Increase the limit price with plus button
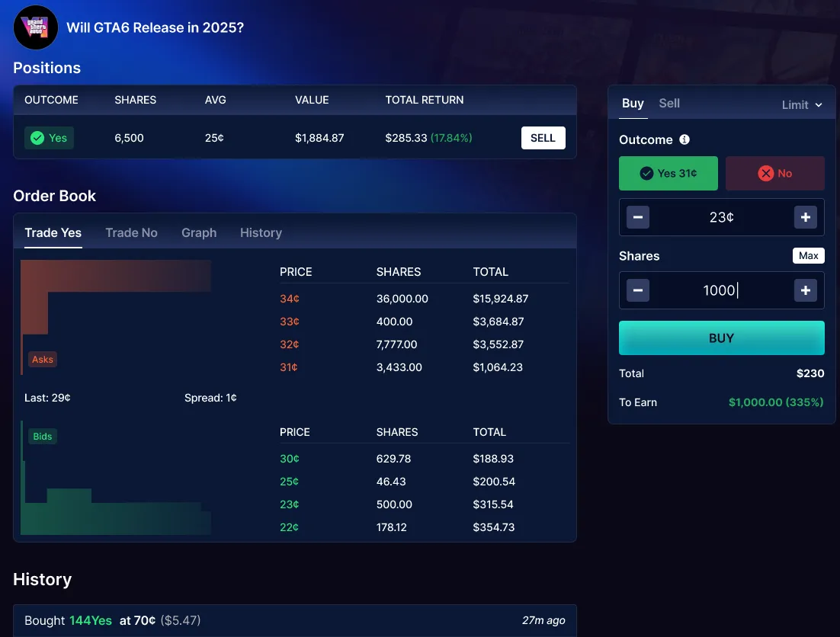 pyautogui.click(x=805, y=217)
